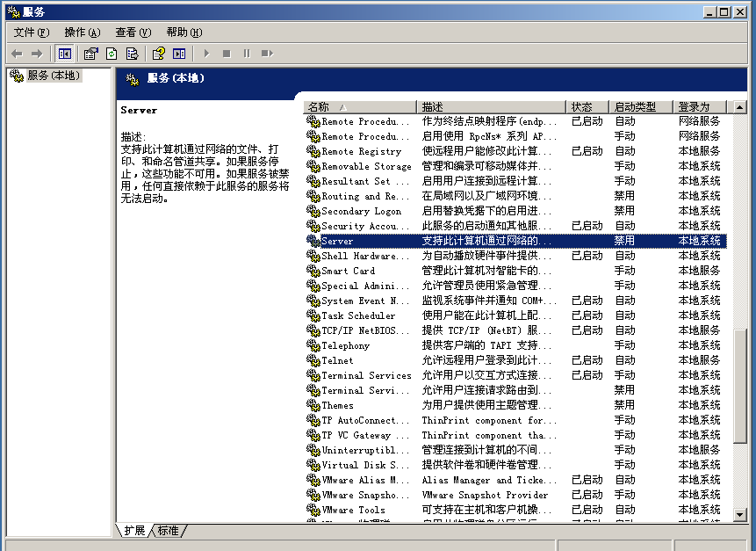Click the gear icon of the Themes service
The height and width of the screenshot is (551, 756).
click(313, 405)
